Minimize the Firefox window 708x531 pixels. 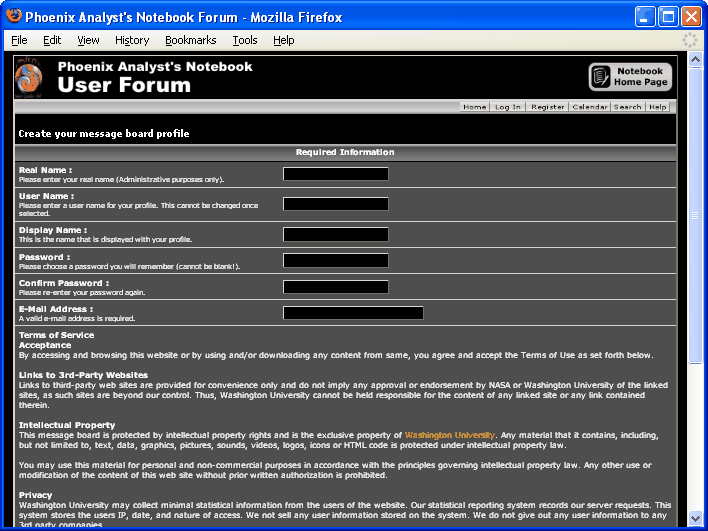pyautogui.click(x=645, y=17)
